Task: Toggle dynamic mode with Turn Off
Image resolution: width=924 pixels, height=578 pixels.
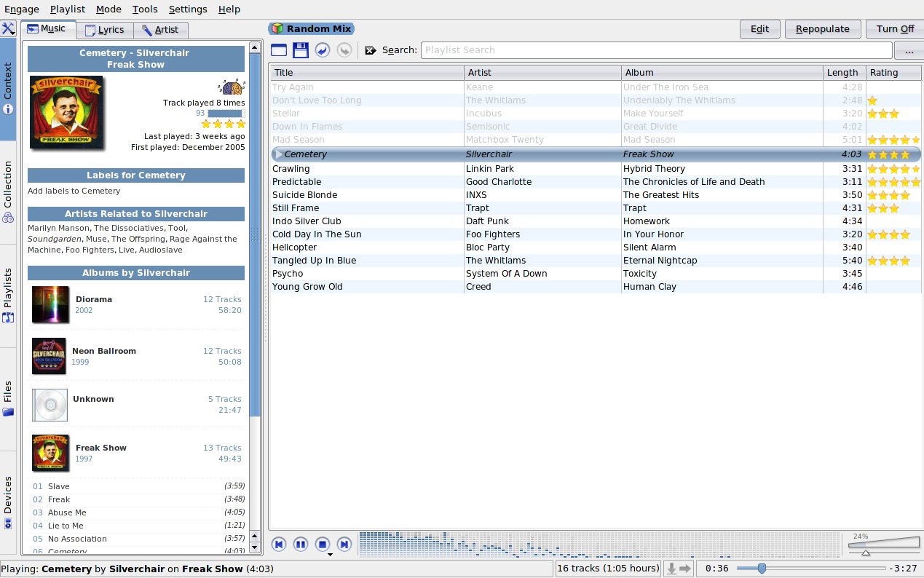Action: pos(895,29)
